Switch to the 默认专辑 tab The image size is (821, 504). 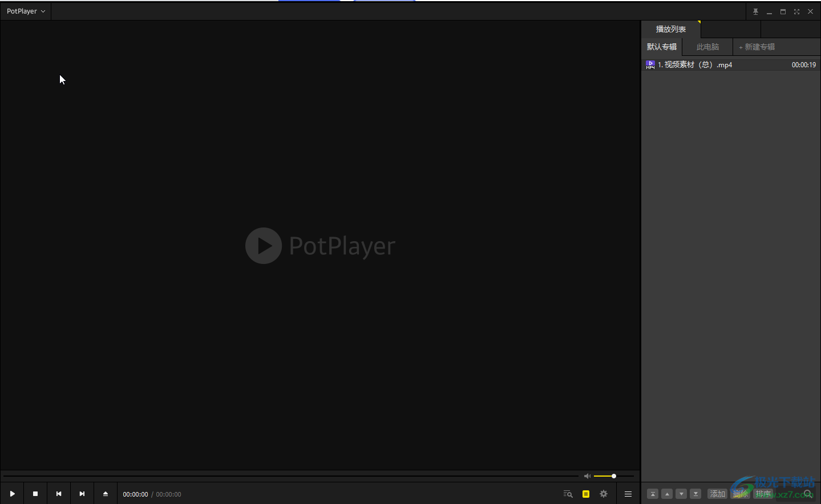[x=662, y=47]
